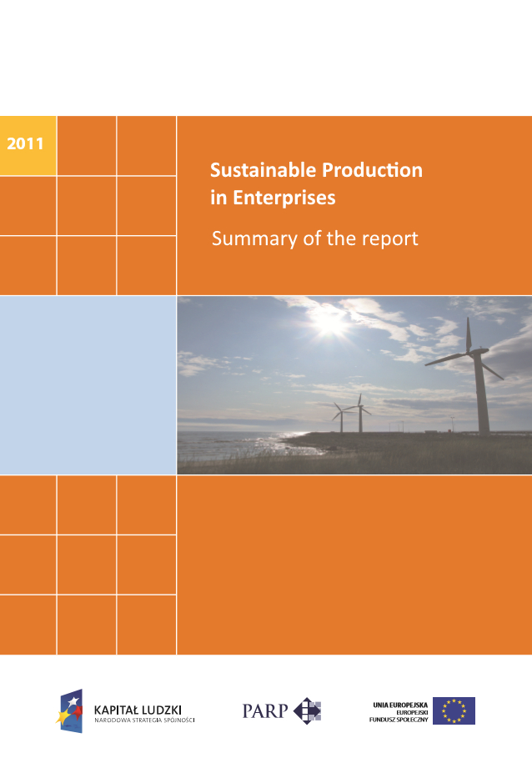Click the large wind turbine in photo
Image resolution: width=532 pixels, height=773 pixels.
coord(479,375)
